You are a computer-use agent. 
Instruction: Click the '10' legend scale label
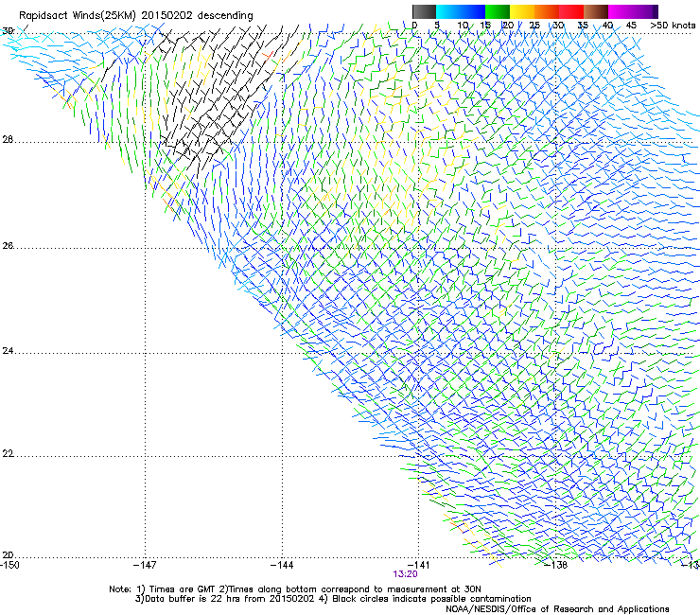463,26
